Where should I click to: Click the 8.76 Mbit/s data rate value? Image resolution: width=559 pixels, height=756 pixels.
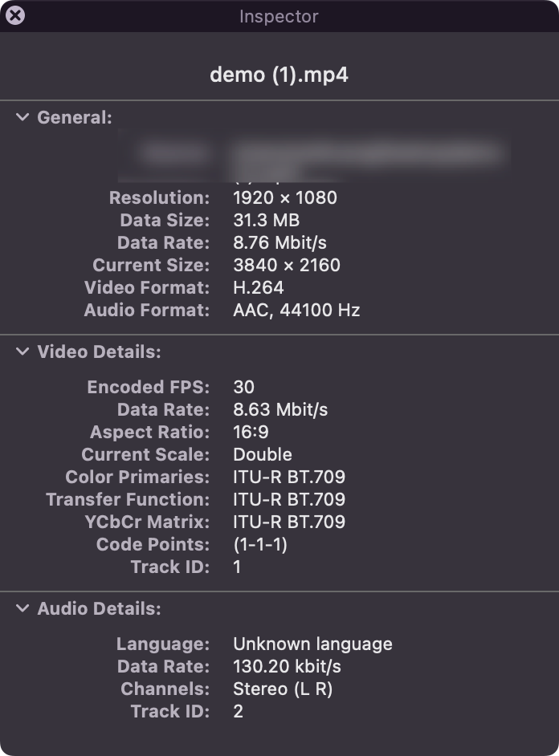pyautogui.click(x=279, y=242)
